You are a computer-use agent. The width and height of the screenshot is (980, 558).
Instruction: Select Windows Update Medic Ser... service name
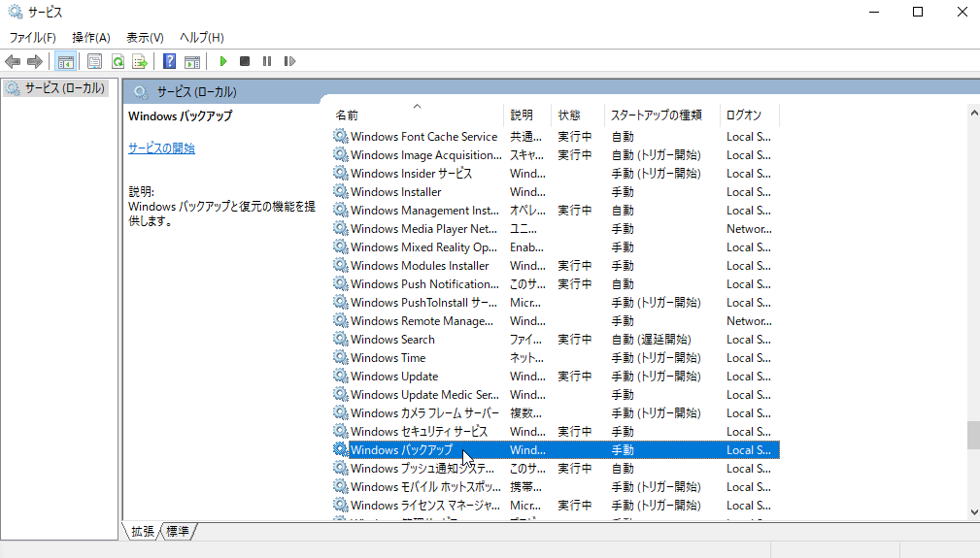425,394
